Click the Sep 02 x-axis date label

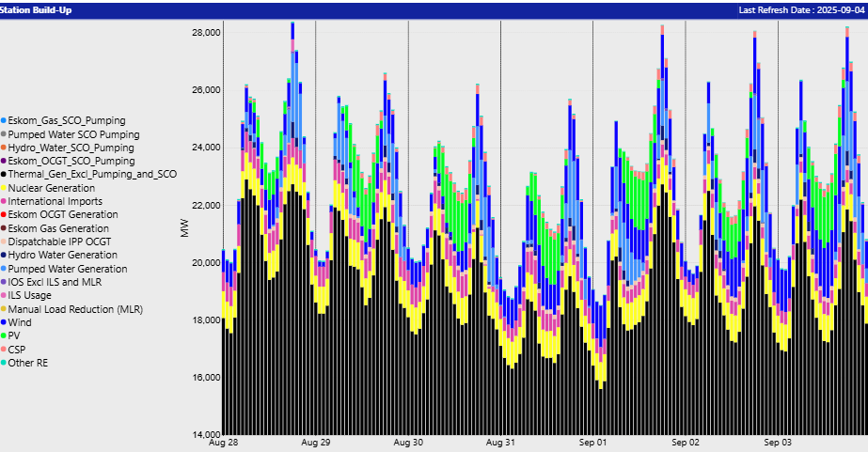(x=686, y=442)
